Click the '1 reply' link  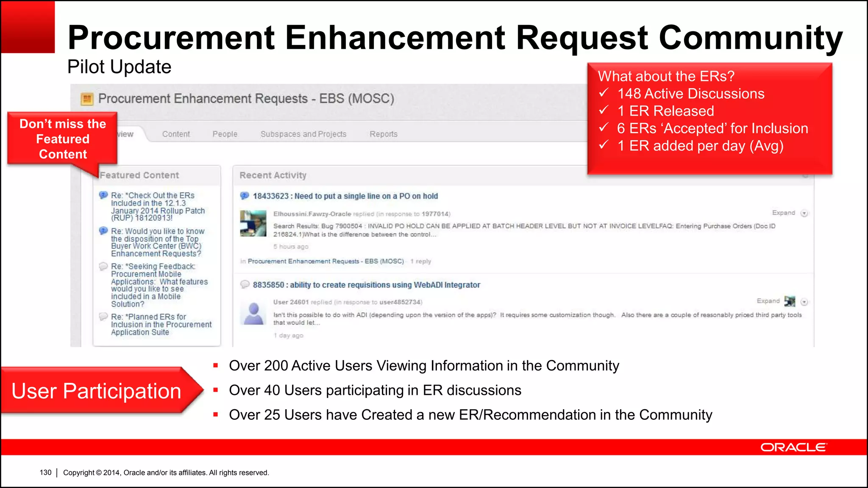420,261
